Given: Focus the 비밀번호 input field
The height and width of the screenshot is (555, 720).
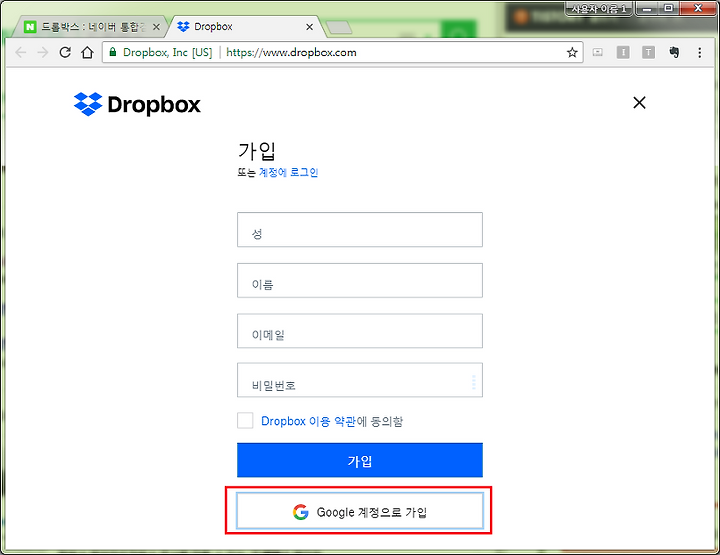Looking at the screenshot, I should click(x=360, y=380).
